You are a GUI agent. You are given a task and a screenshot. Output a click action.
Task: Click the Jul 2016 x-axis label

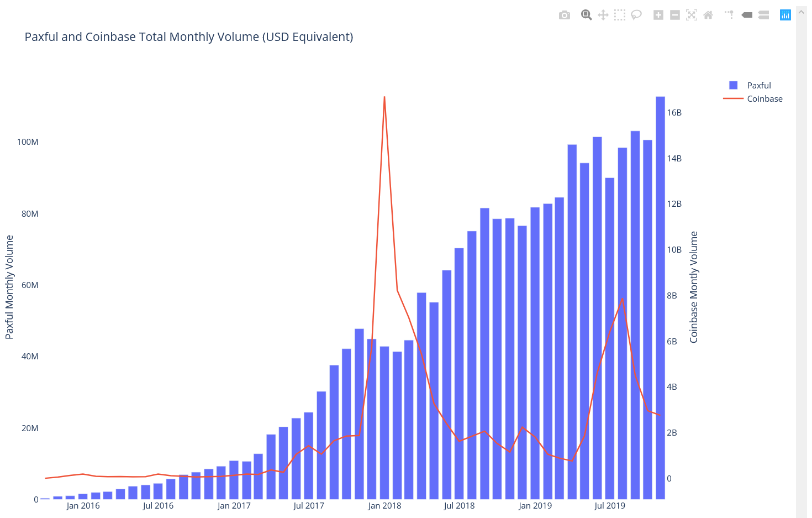tap(158, 506)
